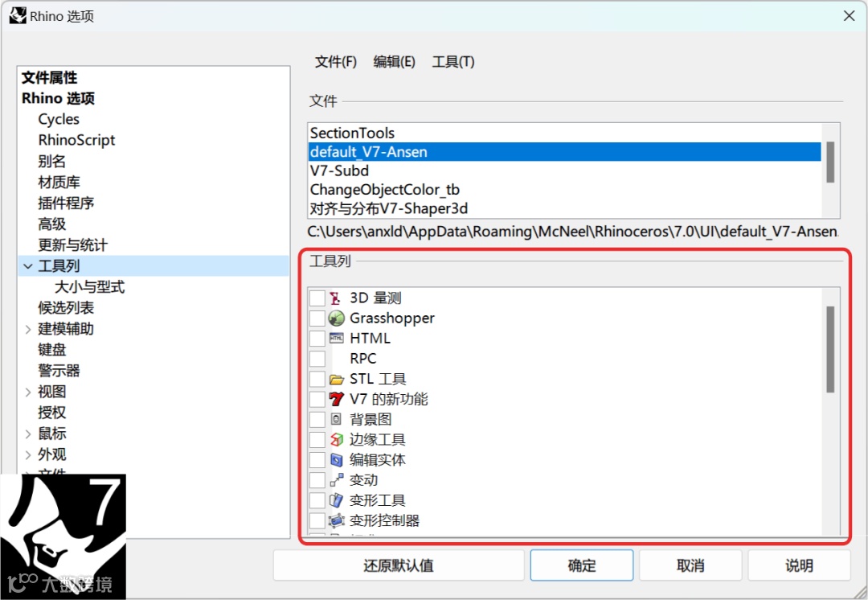Enable the 变形工具 checkbox
The width and height of the screenshot is (868, 600).
click(317, 500)
